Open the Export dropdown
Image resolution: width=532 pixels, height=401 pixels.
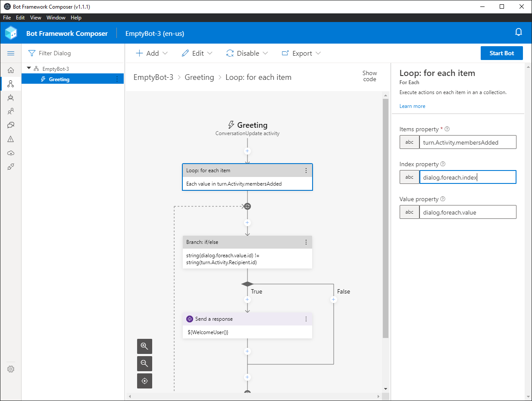pos(301,53)
